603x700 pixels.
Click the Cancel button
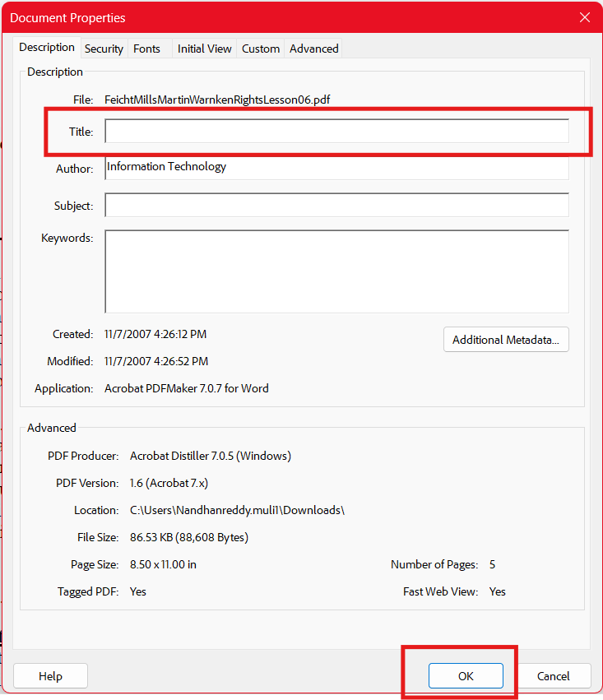554,676
